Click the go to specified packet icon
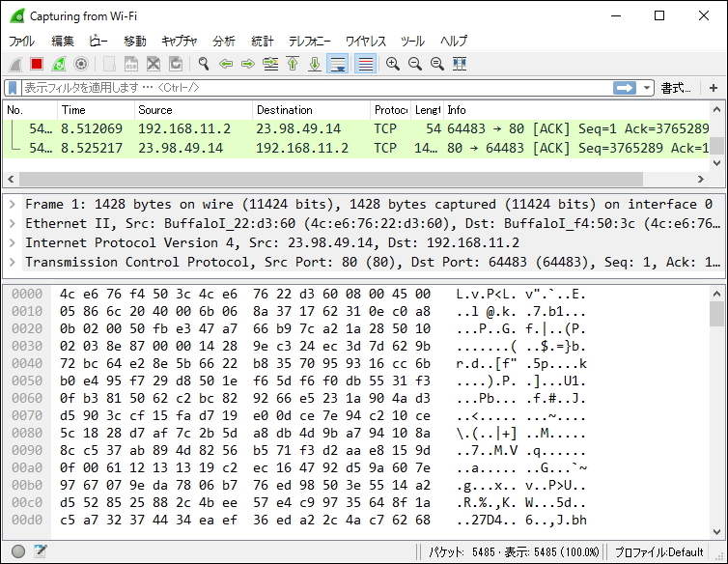The image size is (728, 564). [270, 64]
